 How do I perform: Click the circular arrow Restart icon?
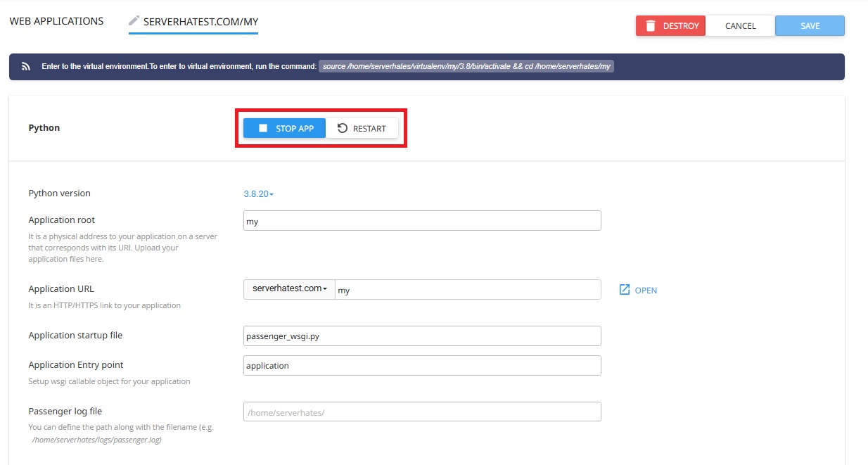(x=343, y=128)
